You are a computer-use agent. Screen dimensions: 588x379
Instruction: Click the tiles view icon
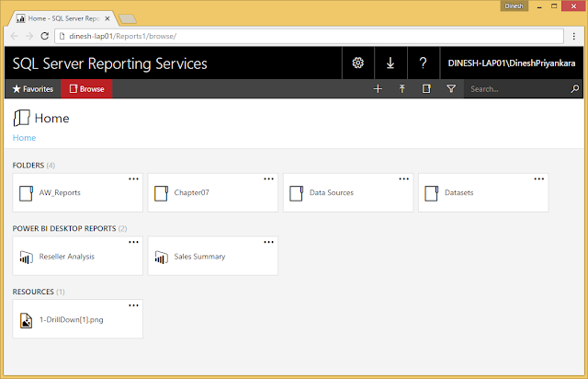[426, 89]
